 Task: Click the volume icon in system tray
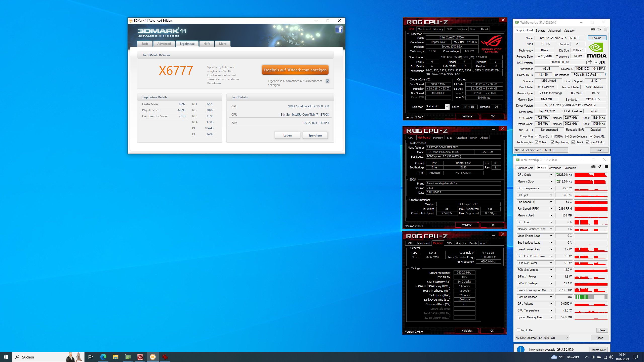tap(611, 357)
